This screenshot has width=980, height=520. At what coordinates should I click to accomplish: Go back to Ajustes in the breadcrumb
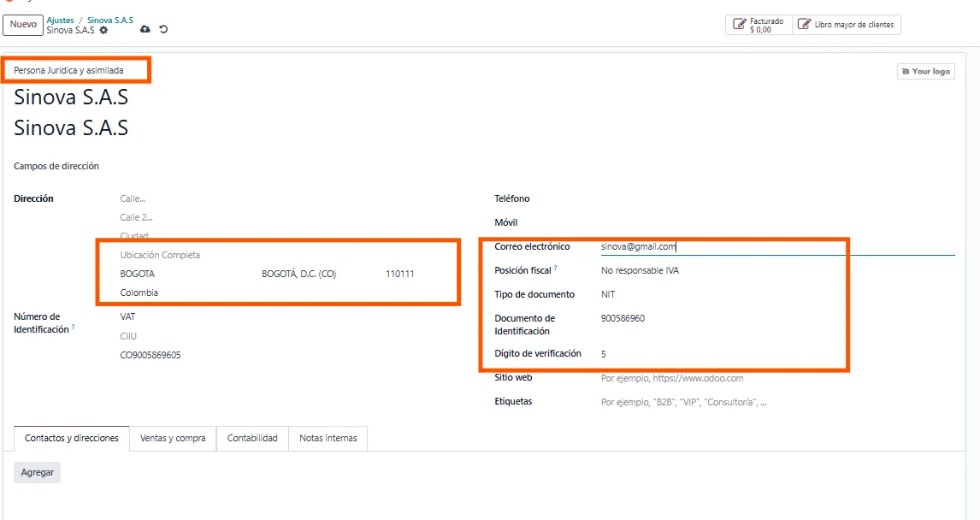point(60,20)
